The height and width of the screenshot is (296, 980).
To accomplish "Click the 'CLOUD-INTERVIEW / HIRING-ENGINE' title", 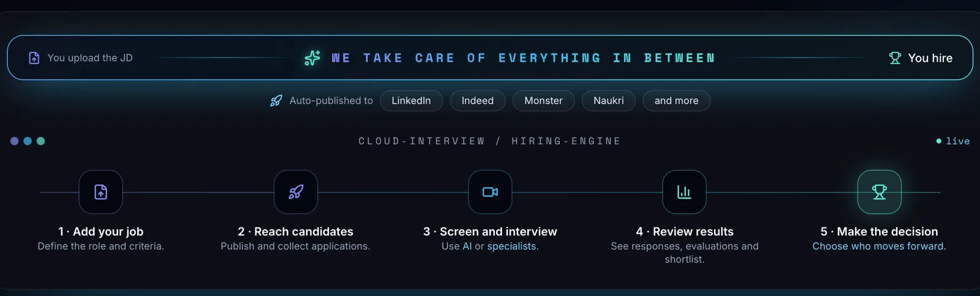I will click(490, 141).
